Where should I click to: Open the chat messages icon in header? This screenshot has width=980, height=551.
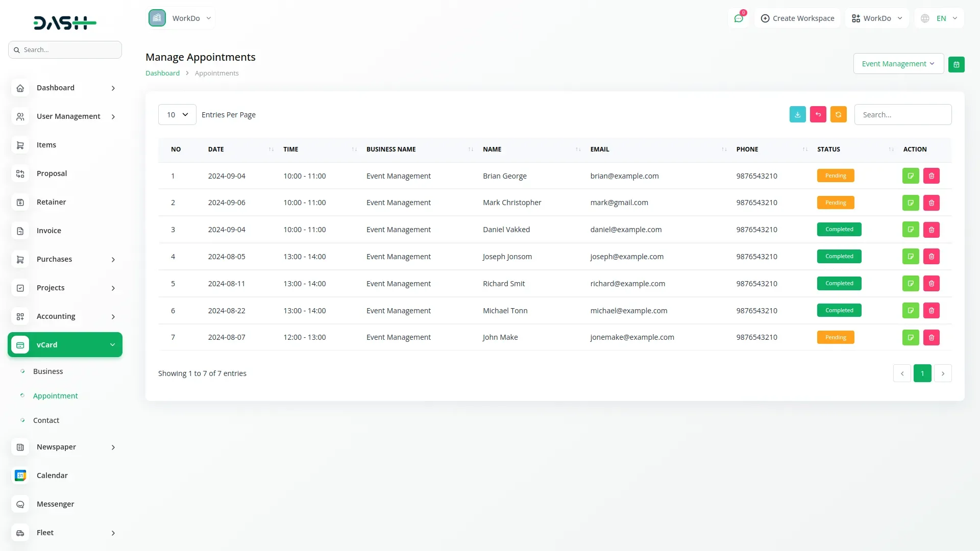[x=738, y=19]
